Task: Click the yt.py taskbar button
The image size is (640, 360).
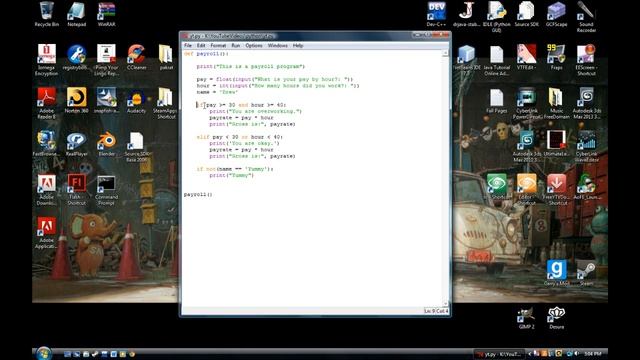Action: coord(499,354)
